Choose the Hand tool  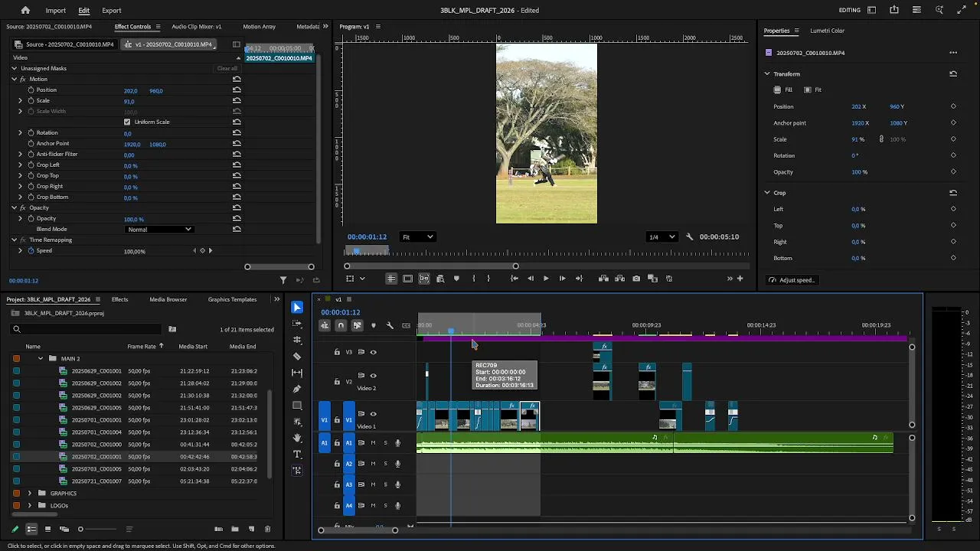297,438
